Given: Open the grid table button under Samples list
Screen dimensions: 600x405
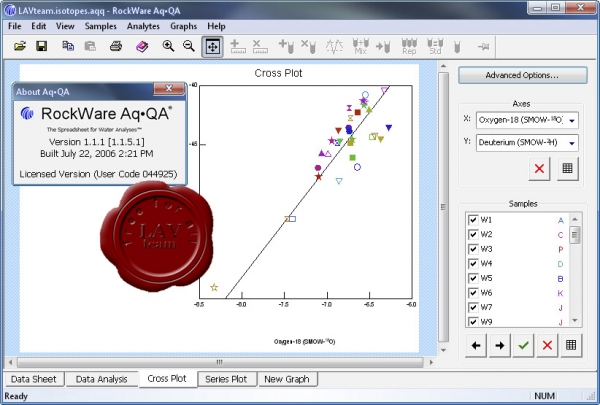Looking at the screenshot, I should (x=571, y=346).
